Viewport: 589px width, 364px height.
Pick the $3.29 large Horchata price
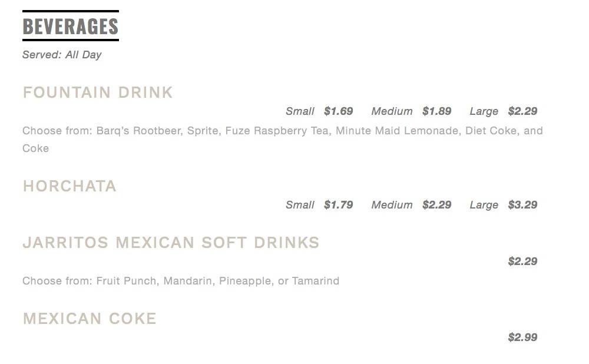click(x=523, y=205)
